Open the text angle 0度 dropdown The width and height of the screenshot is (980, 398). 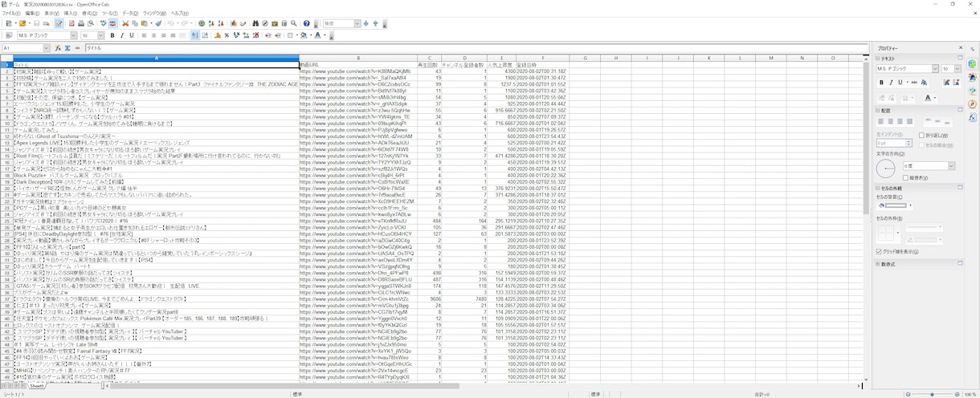(951, 165)
